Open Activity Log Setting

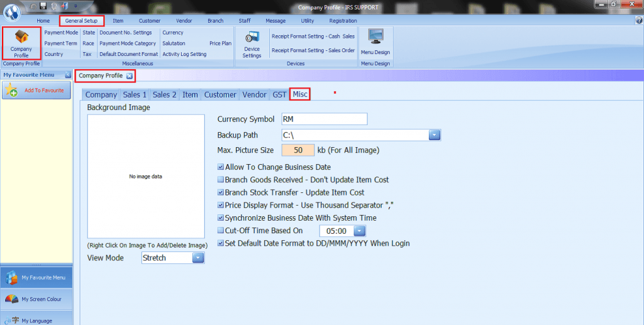click(184, 54)
